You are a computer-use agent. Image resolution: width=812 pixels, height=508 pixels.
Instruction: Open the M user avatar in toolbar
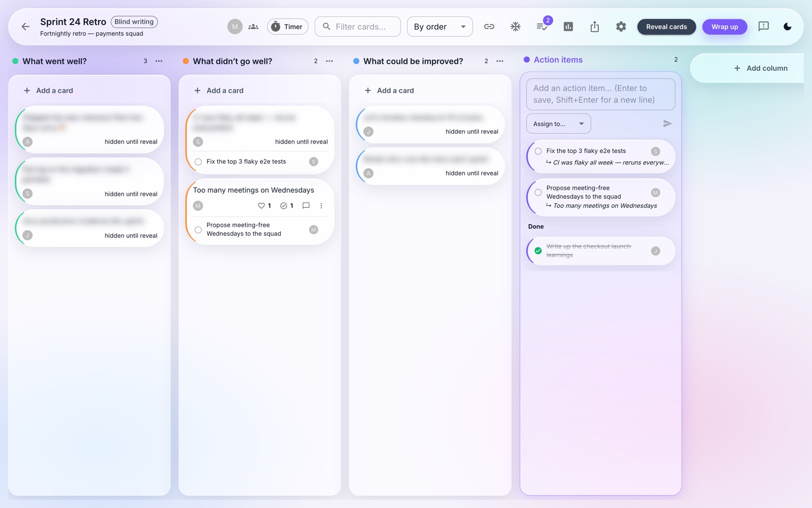(235, 27)
